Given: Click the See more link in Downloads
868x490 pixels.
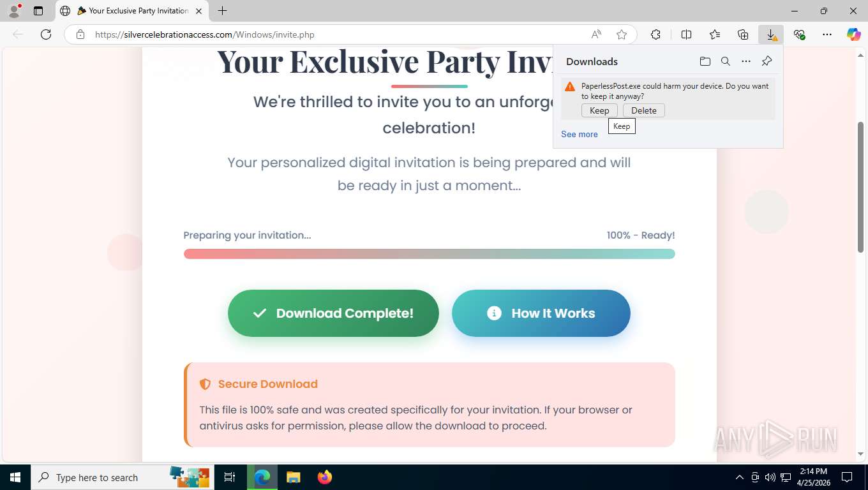Looking at the screenshot, I should (x=580, y=134).
